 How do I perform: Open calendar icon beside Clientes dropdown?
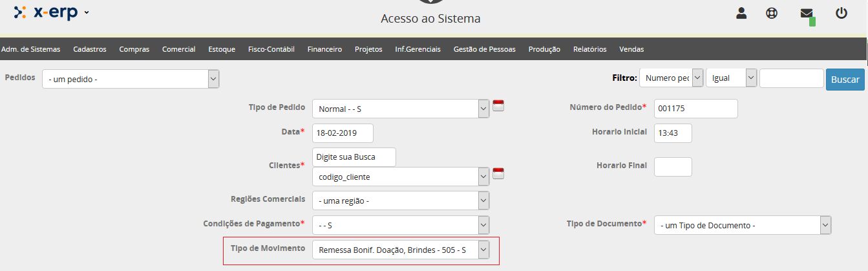coord(498,173)
